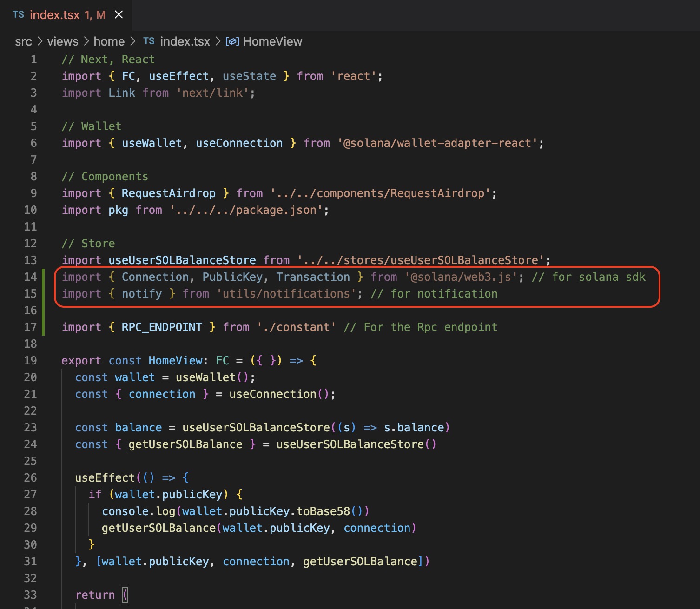The width and height of the screenshot is (700, 609).
Task: Click the RPC_ENDPOINT identifier on line 17
Action: tap(162, 327)
